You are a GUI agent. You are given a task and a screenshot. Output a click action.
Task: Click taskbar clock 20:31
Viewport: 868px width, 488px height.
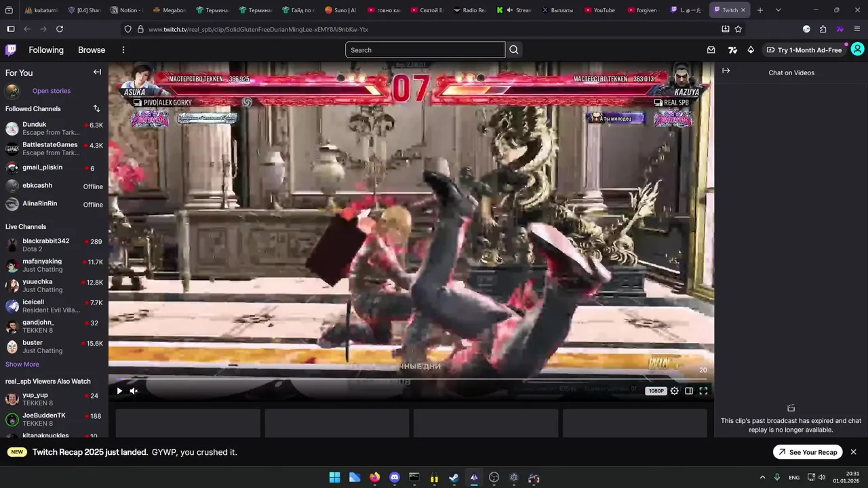coord(847,477)
